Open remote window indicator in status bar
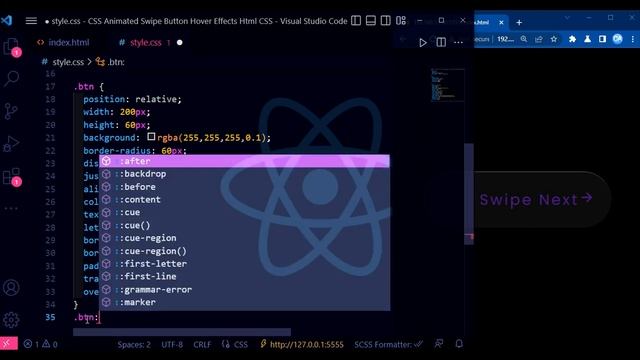This screenshot has height=360, width=640. coord(9,344)
